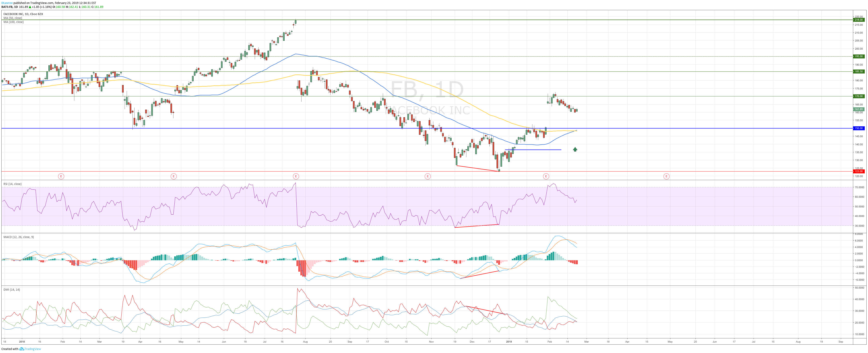The image size is (868, 353).
Task: Select the 161.89 current price label
Action: [859, 109]
